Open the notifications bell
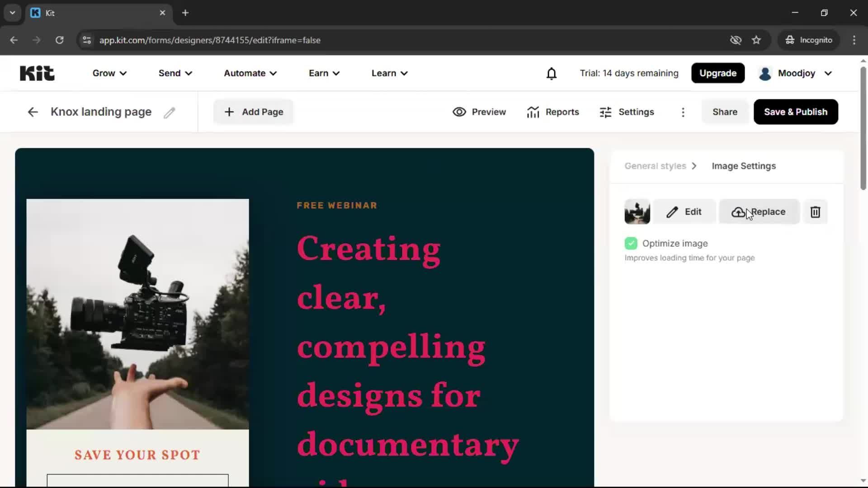 pyautogui.click(x=552, y=73)
